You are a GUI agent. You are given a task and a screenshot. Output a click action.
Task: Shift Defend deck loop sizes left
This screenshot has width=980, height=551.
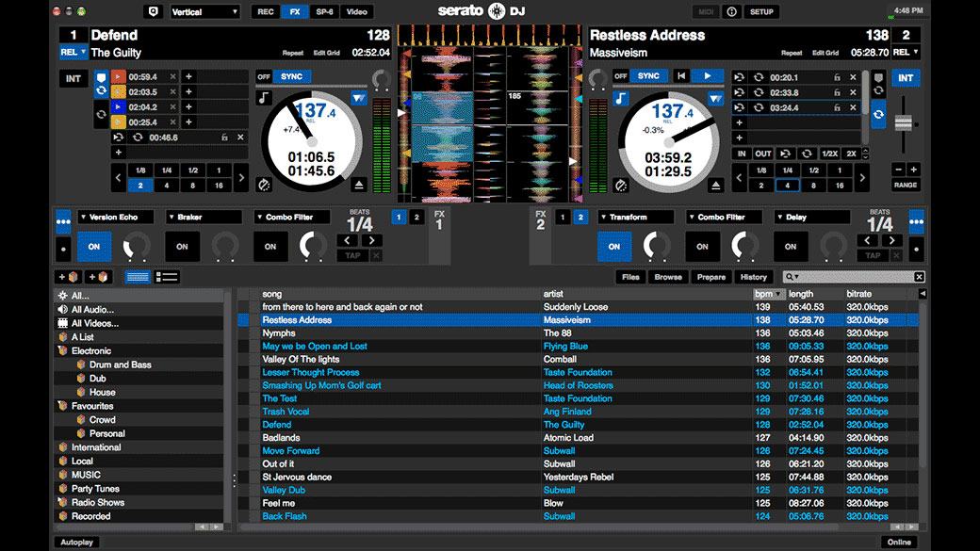(118, 177)
